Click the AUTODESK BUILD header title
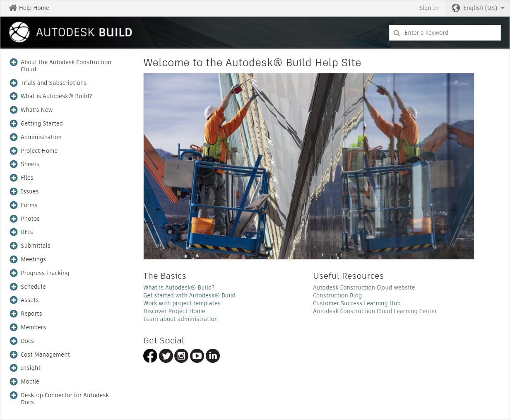The height and width of the screenshot is (420, 510). [x=84, y=32]
